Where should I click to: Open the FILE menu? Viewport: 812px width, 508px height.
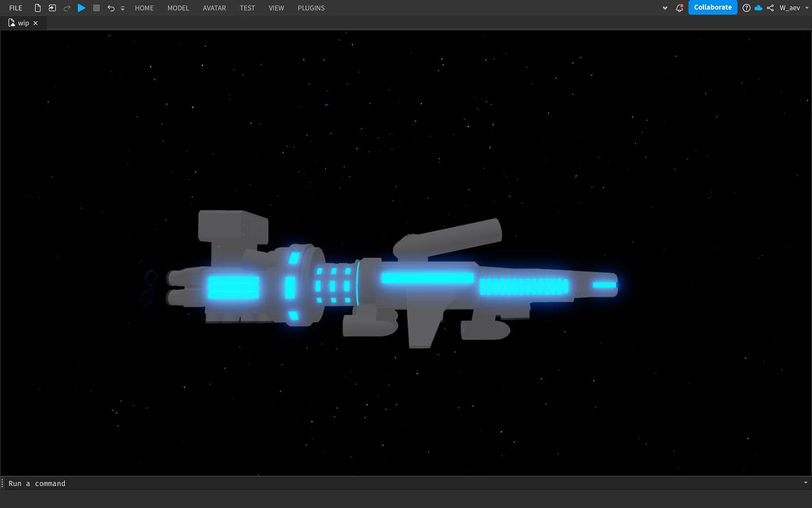pyautogui.click(x=15, y=7)
